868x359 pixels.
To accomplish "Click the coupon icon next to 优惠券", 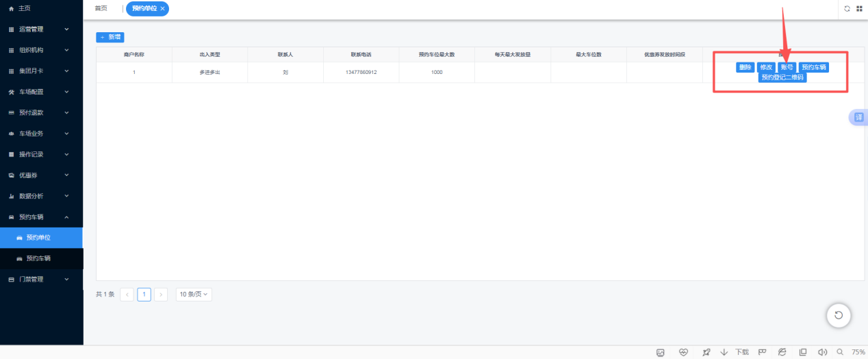I will [x=11, y=175].
